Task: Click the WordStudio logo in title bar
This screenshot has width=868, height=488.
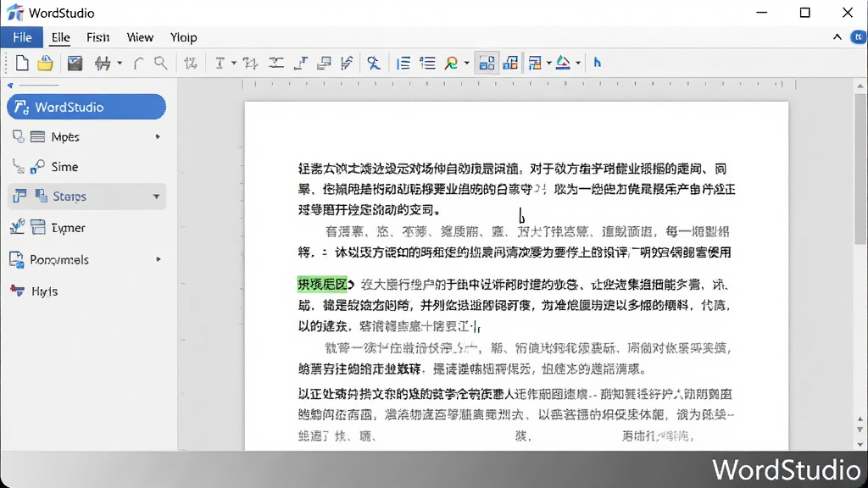Action: tap(15, 12)
